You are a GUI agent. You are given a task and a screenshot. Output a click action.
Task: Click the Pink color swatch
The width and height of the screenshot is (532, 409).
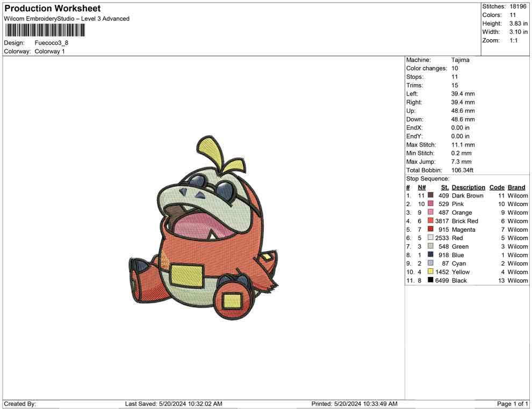tap(430, 203)
